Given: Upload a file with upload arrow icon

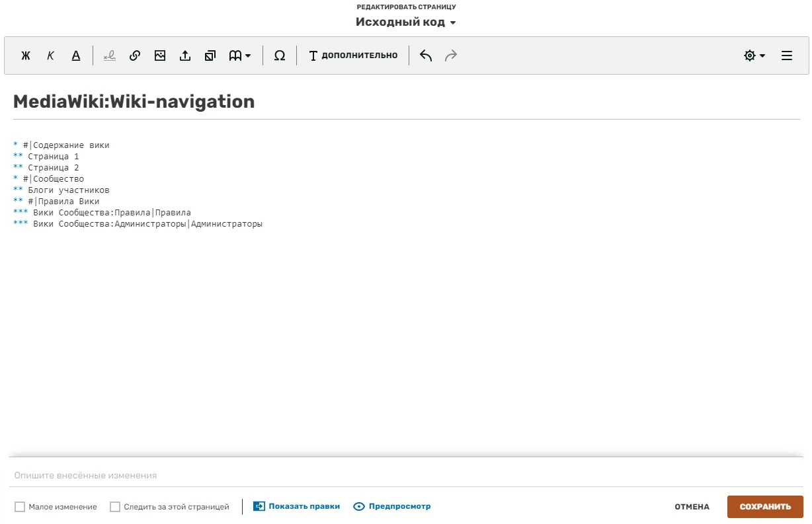Looking at the screenshot, I should [185, 56].
